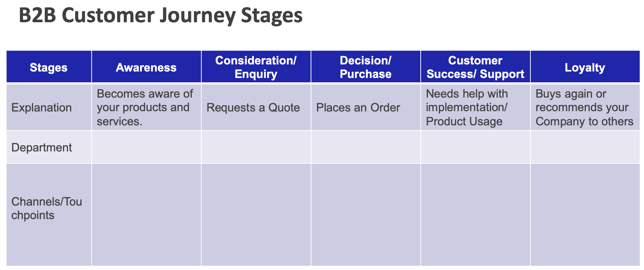Click empty Channels/Touchpoints cell under Consideration/Enquiry
This screenshot has width=644, height=270.
(x=256, y=214)
